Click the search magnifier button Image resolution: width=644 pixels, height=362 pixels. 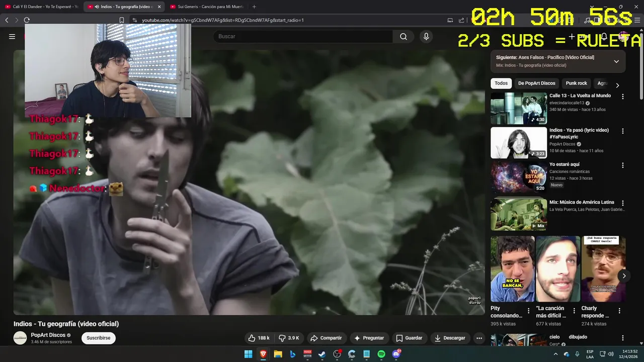404,36
